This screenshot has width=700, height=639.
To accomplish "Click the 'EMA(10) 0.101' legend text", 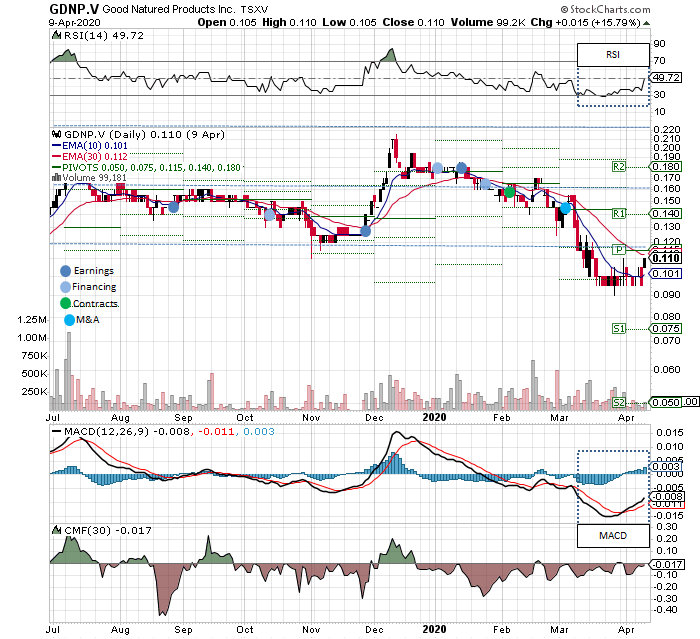I will pyautogui.click(x=95, y=146).
